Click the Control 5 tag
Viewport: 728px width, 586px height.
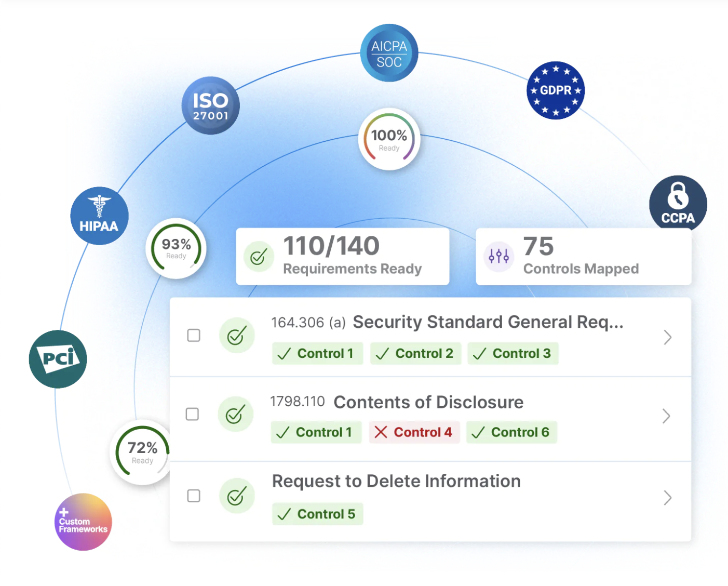coord(317,514)
